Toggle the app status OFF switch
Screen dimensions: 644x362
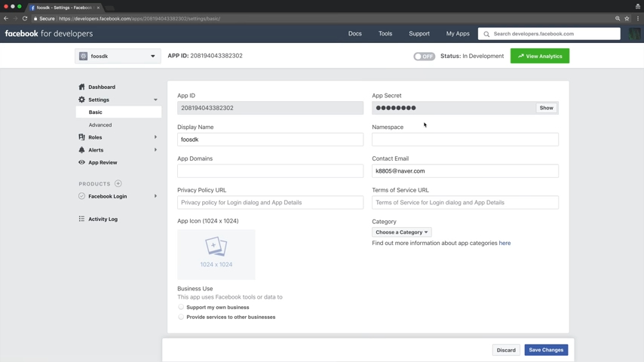424,56
